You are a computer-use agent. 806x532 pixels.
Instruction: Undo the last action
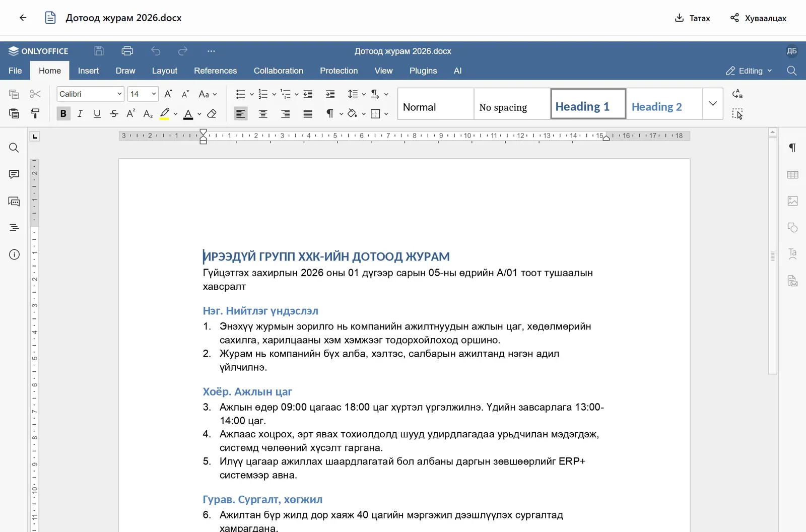tap(156, 51)
